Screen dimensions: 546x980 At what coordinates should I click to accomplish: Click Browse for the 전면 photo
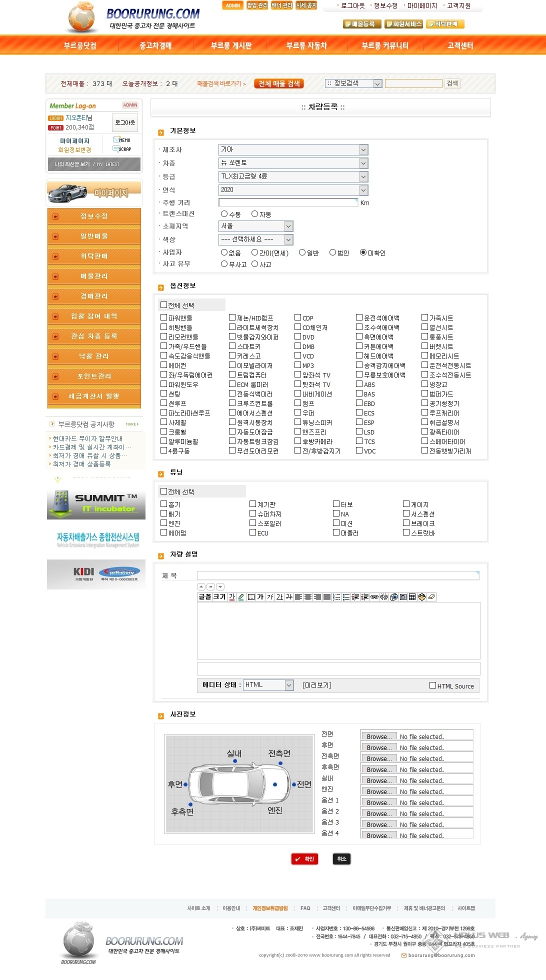[378, 736]
